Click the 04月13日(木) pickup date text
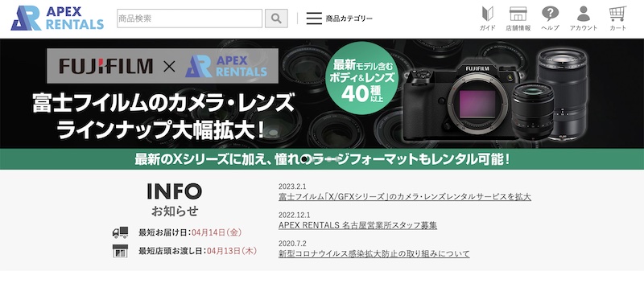 pos(232,251)
